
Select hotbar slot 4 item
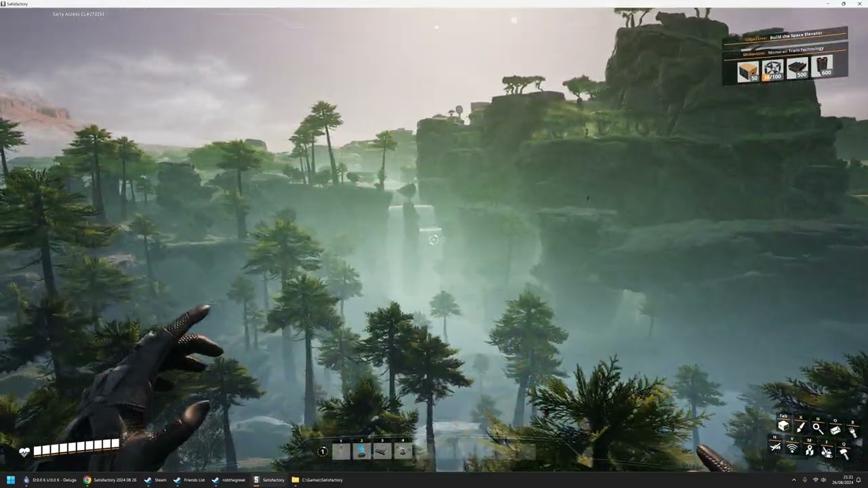click(403, 451)
